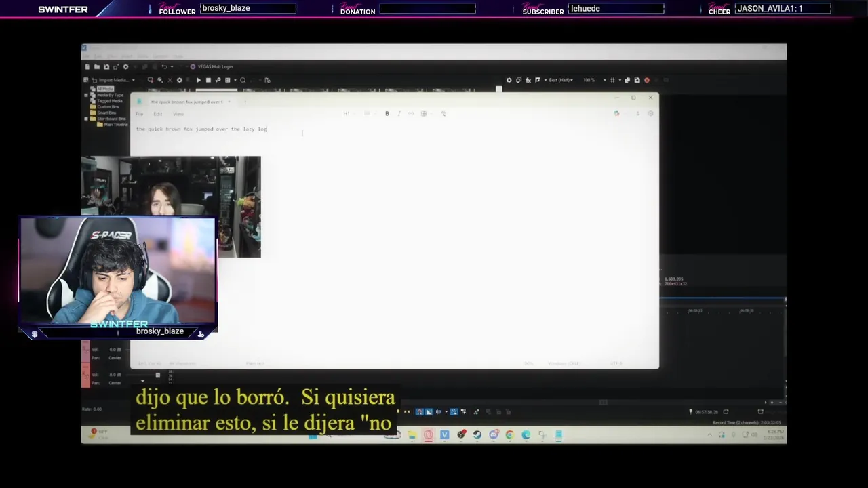Click the Search media magnifier icon
This screenshot has height=488, width=868.
click(x=243, y=80)
